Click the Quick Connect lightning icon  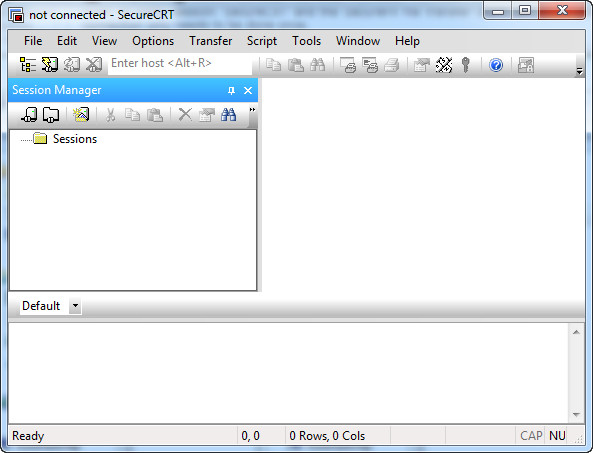(x=50, y=65)
